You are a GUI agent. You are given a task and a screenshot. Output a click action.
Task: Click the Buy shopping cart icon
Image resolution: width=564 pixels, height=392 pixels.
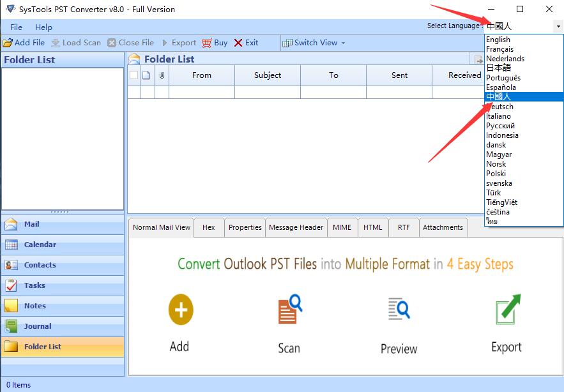coord(207,43)
